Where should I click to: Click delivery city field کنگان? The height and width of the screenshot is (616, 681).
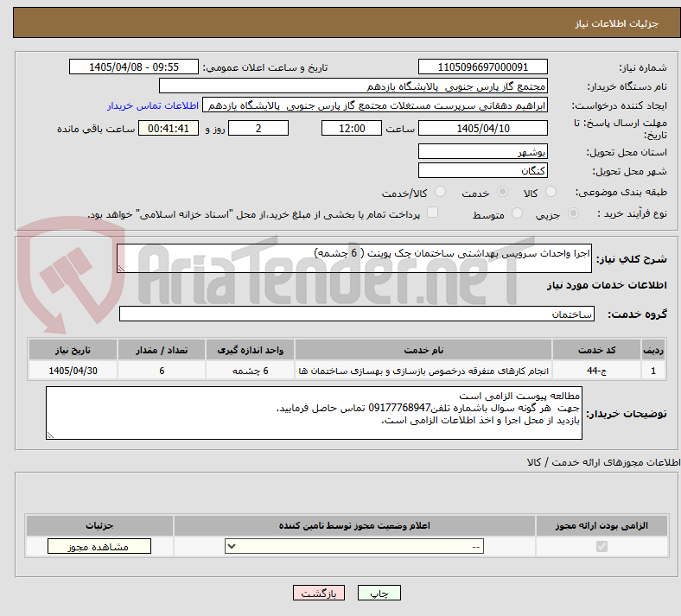click(482, 170)
